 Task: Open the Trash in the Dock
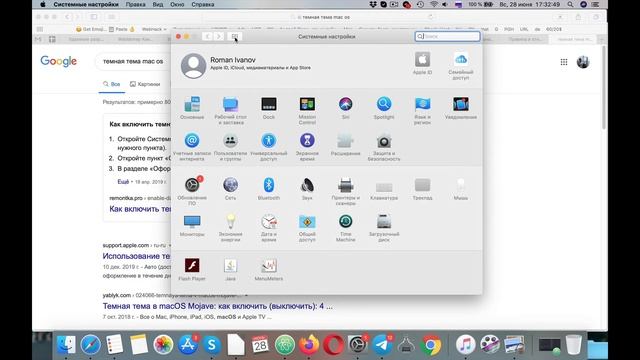(x=573, y=344)
